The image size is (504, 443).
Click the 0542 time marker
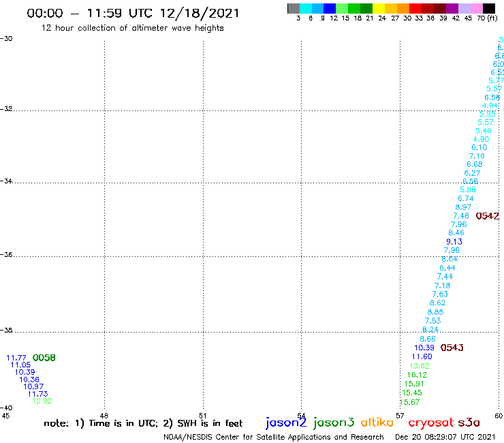tap(487, 216)
